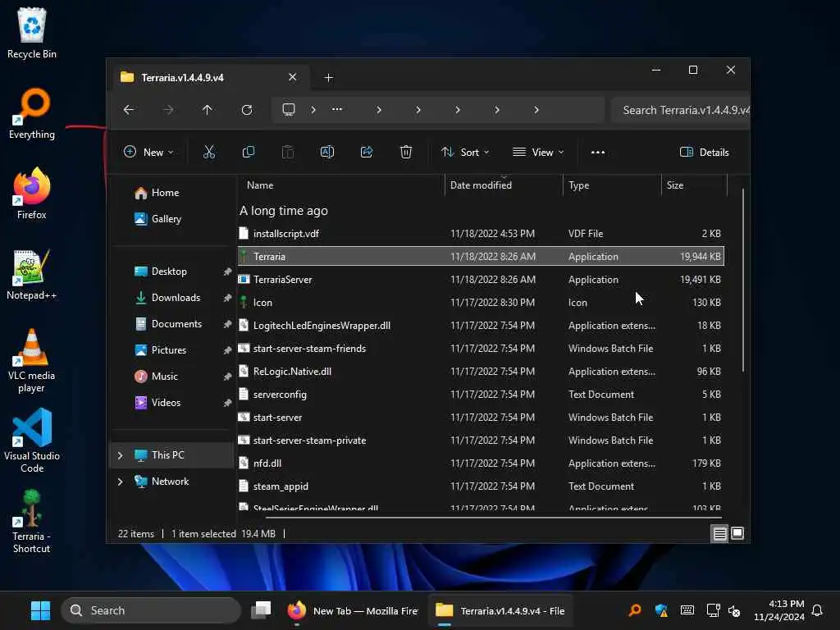Click Everything search tray icon
840x630 pixels.
pos(636,610)
